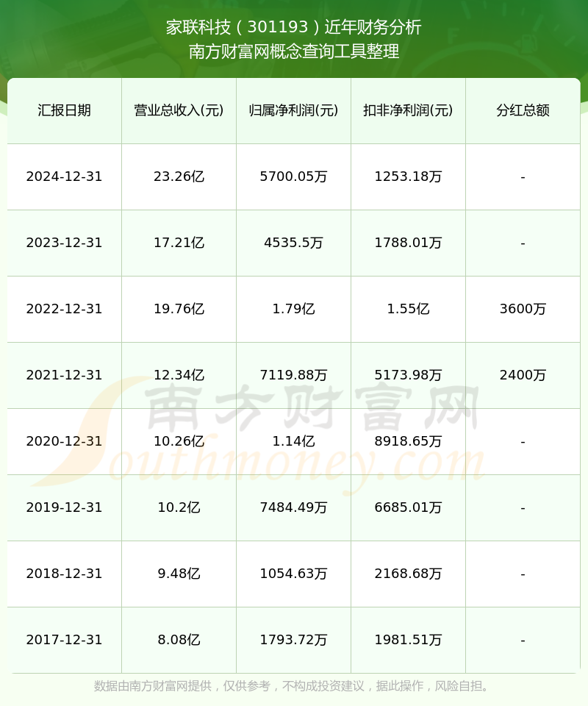Click revenue value 8.08亿
Image resolution: width=588 pixels, height=706 pixels.
coord(179,640)
